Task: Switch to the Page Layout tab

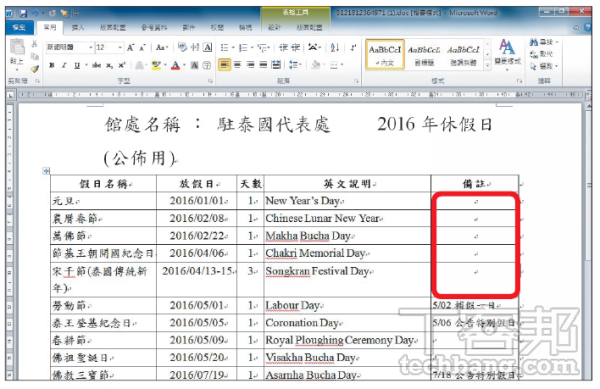Action: pyautogui.click(x=112, y=28)
